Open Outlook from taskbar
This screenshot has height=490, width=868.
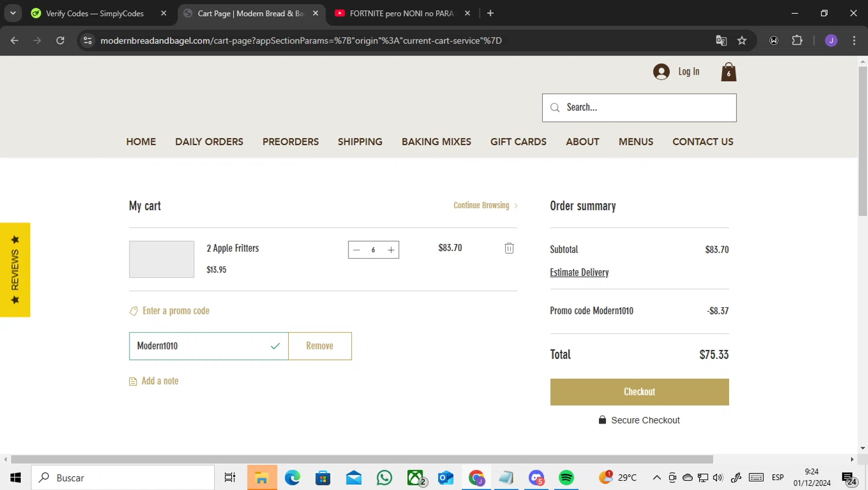(446, 477)
